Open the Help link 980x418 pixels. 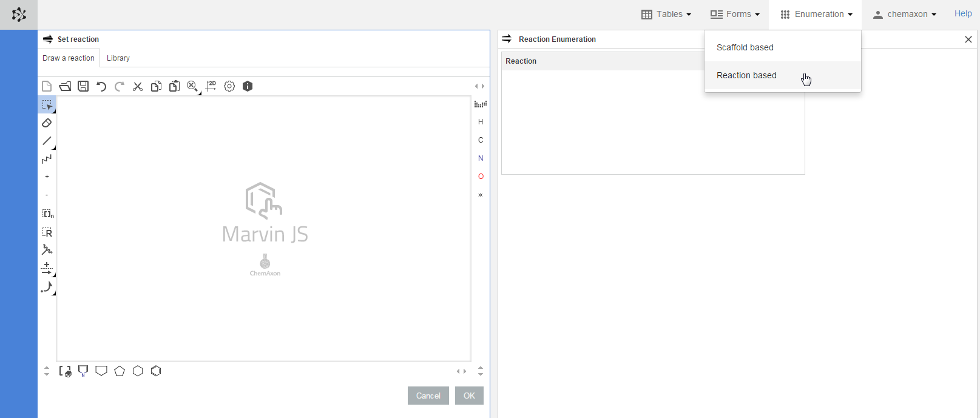(x=962, y=13)
